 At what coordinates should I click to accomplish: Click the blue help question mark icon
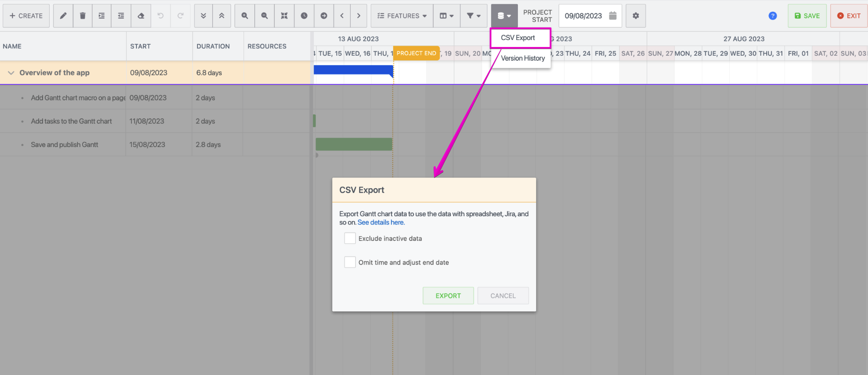tap(772, 16)
